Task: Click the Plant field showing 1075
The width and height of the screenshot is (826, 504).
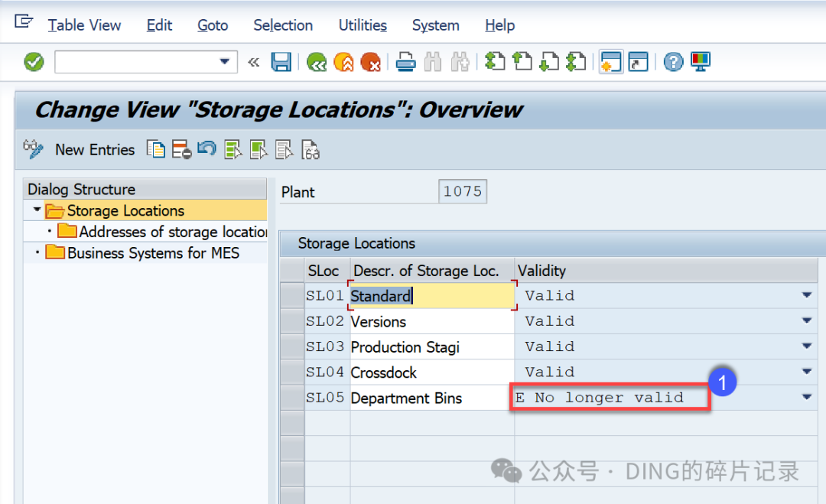Action: (x=463, y=191)
